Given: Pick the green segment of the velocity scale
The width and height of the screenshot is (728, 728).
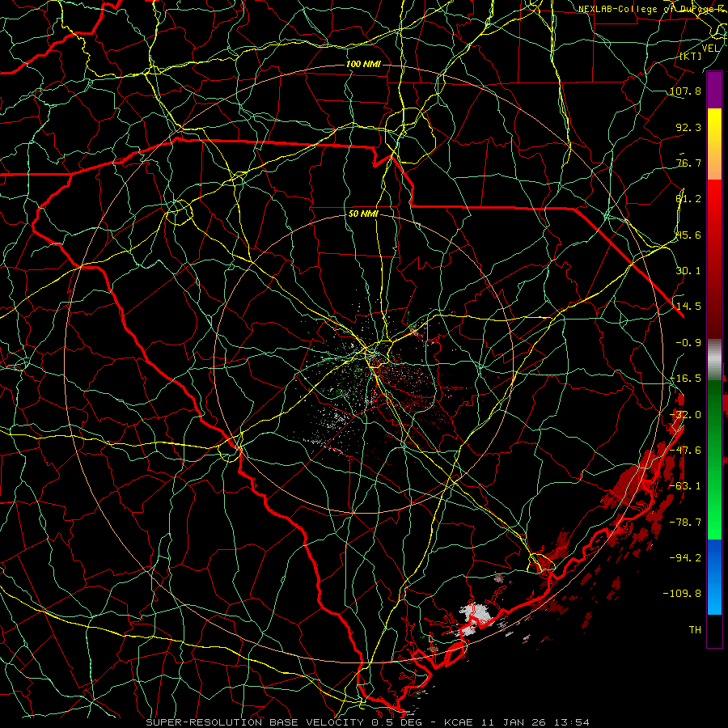Looking at the screenshot, I should click(x=714, y=459).
